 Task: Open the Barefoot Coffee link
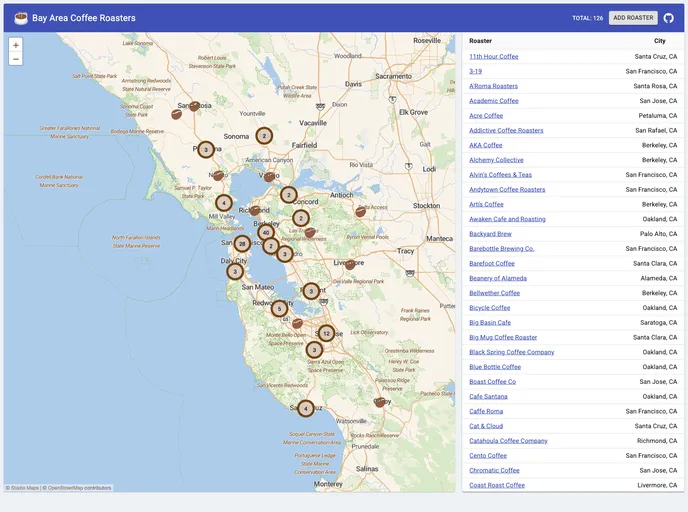[492, 263]
